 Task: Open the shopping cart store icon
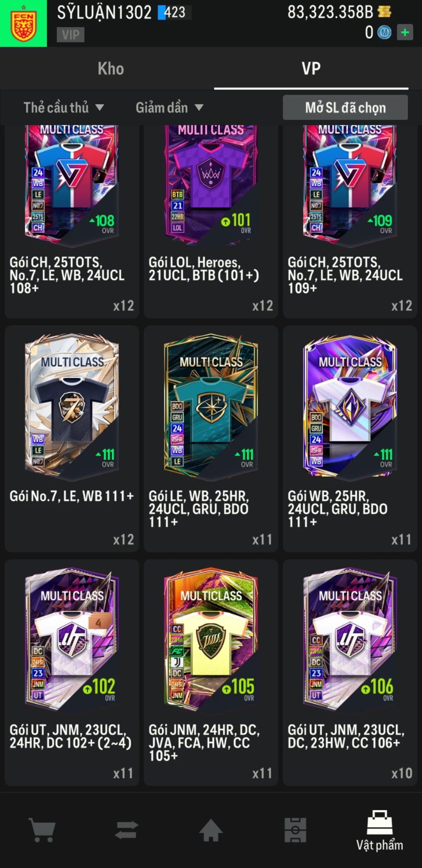click(42, 830)
